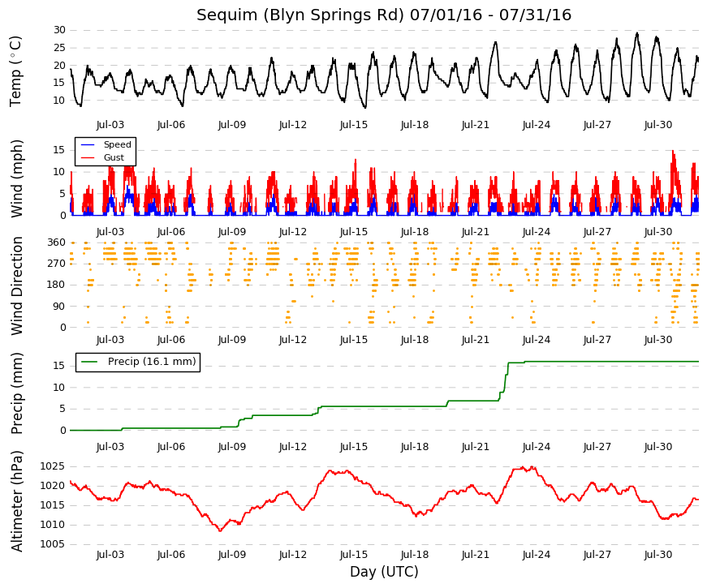The height and width of the screenshot is (588, 707).
Task: Click the Precip (mm) axis label
Action: [17, 393]
